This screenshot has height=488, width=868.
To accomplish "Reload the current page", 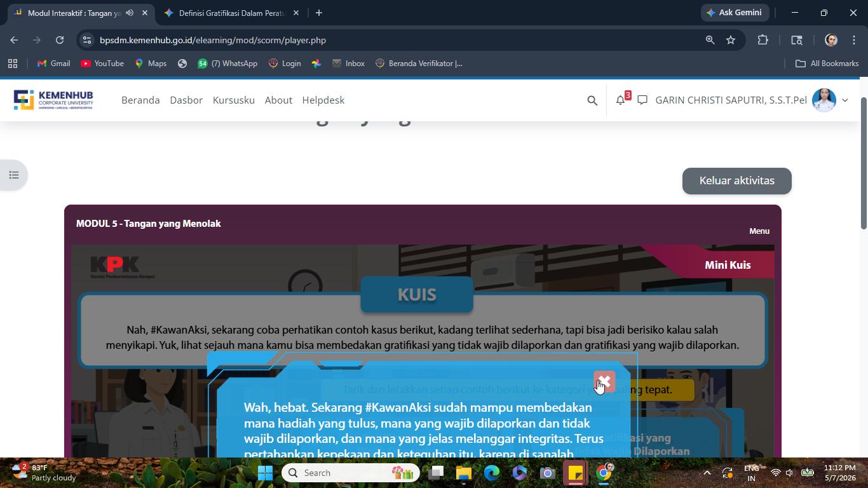I will coord(60,40).
